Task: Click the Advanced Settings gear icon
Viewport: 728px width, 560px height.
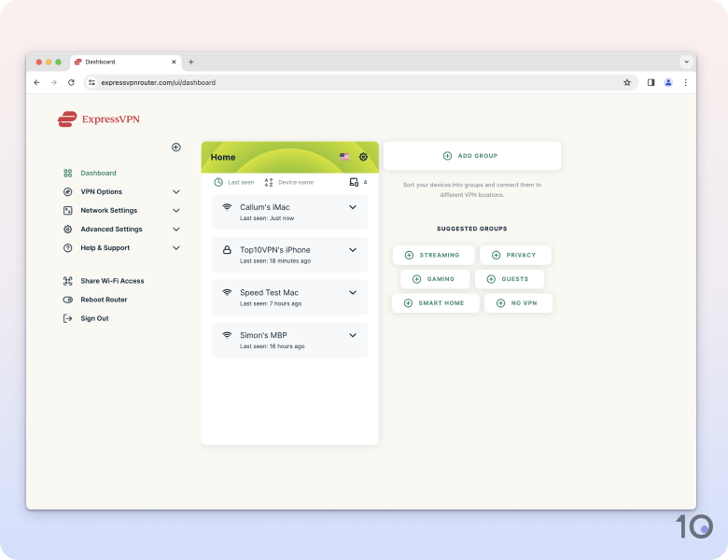Action: click(68, 229)
